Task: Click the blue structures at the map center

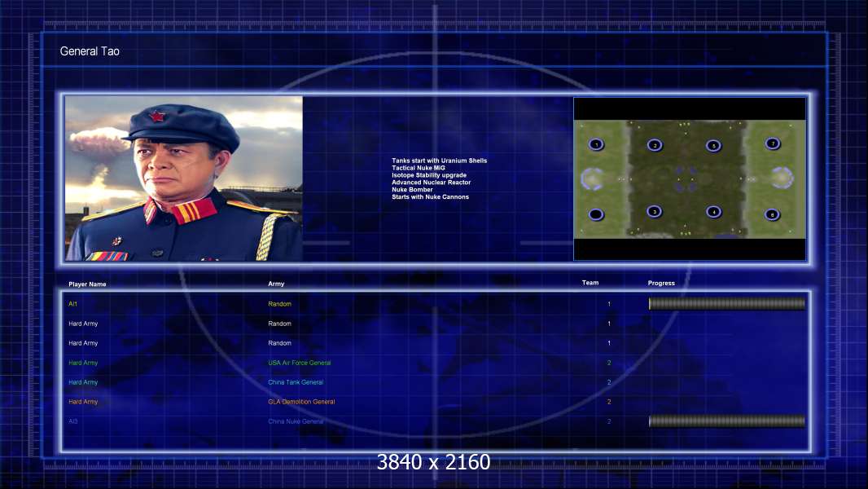Action: click(x=686, y=179)
